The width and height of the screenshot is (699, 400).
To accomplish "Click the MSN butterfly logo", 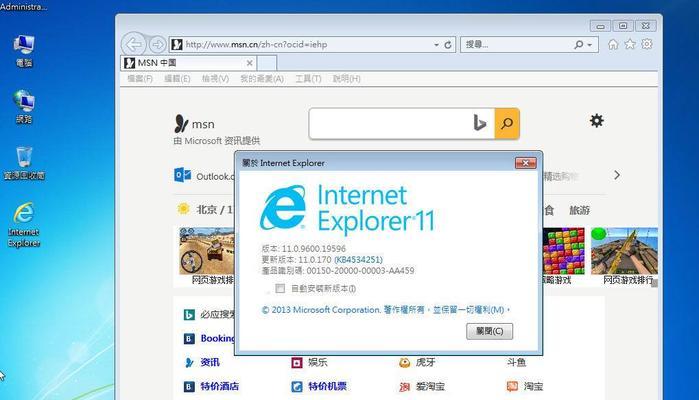I will point(181,124).
